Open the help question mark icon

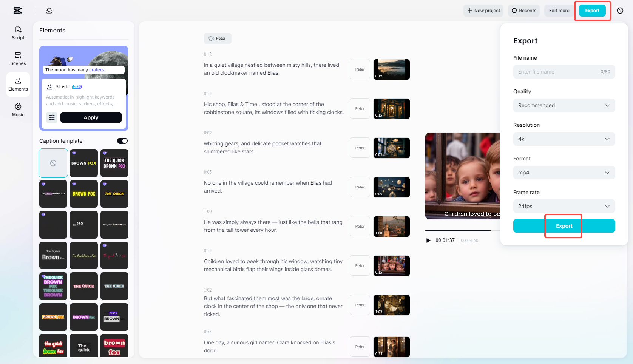[620, 11]
